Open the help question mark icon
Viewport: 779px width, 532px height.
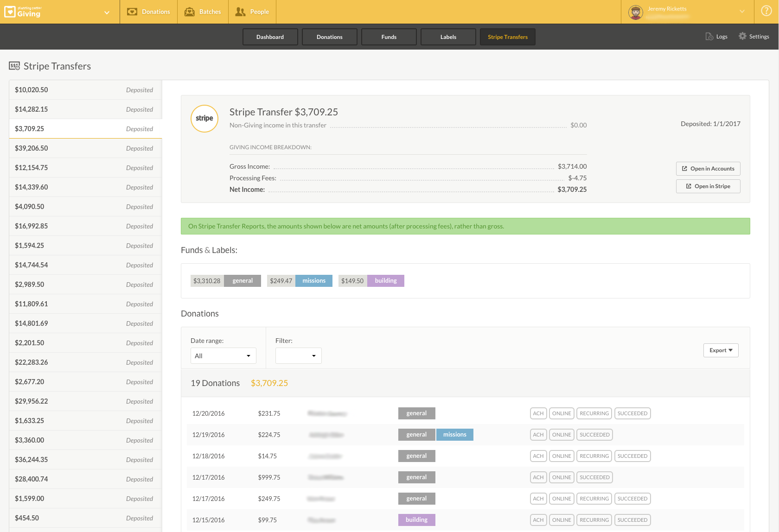pyautogui.click(x=766, y=11)
